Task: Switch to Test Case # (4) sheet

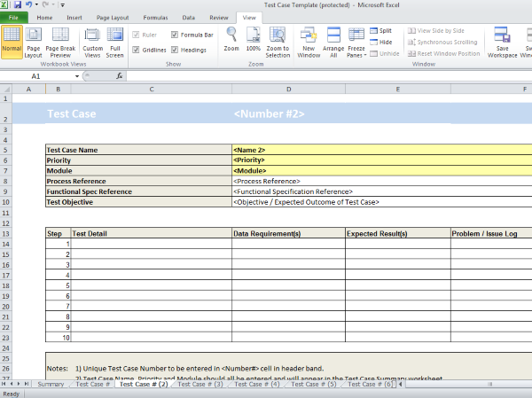Action: click(x=257, y=384)
